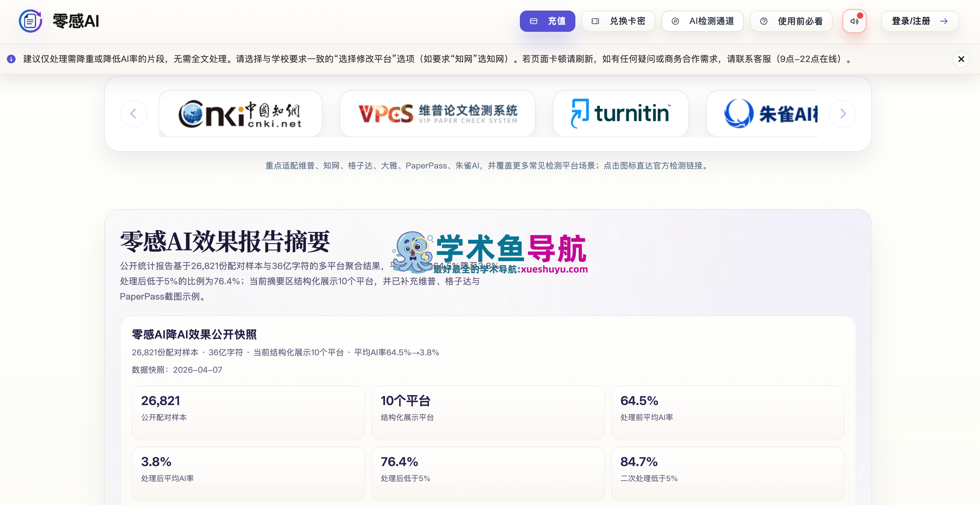Select the 26,821 公开配对样本 stat card

pyautogui.click(x=248, y=413)
